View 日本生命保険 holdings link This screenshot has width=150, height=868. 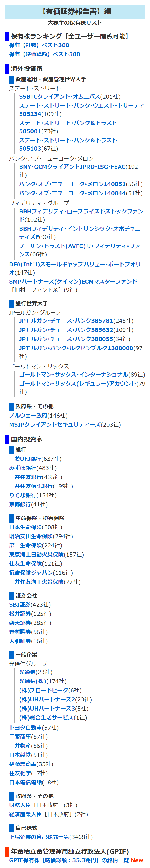[25, 527]
